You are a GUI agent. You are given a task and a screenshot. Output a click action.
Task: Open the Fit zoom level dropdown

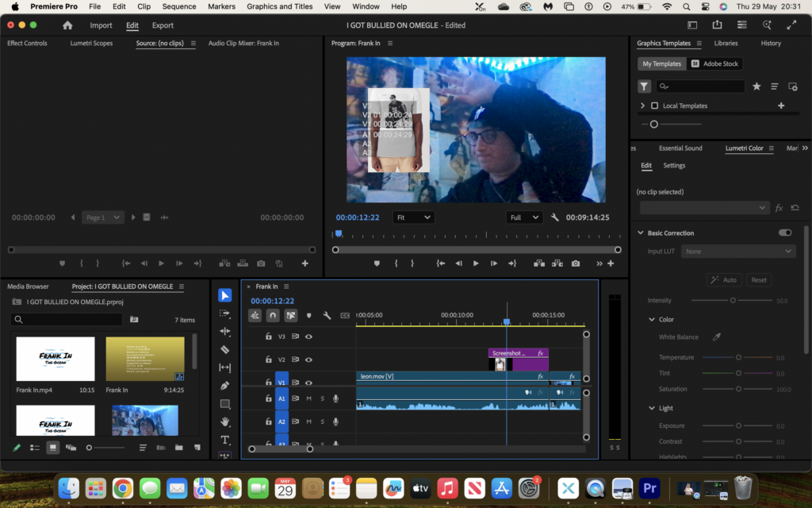[x=413, y=217]
